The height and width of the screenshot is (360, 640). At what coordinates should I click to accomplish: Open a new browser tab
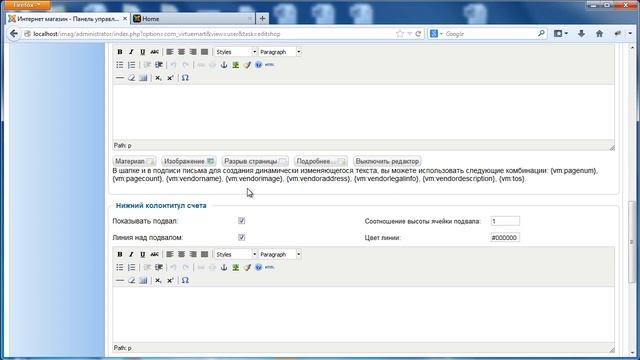262,18
